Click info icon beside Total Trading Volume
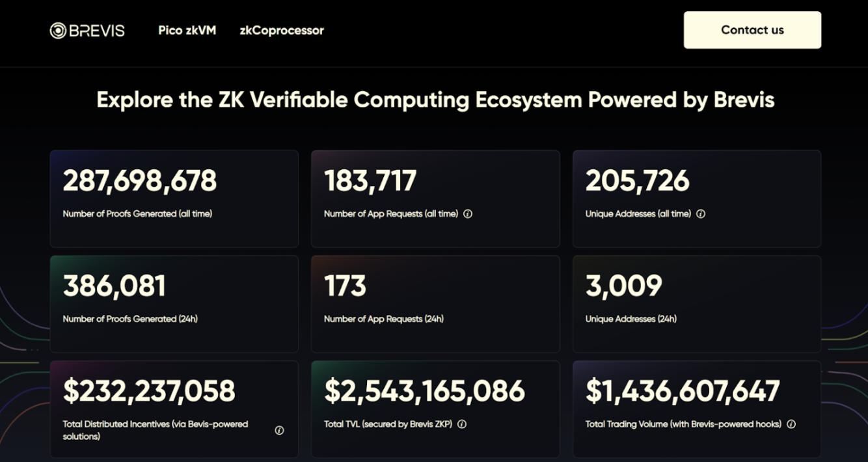868x462 pixels. pos(791,424)
